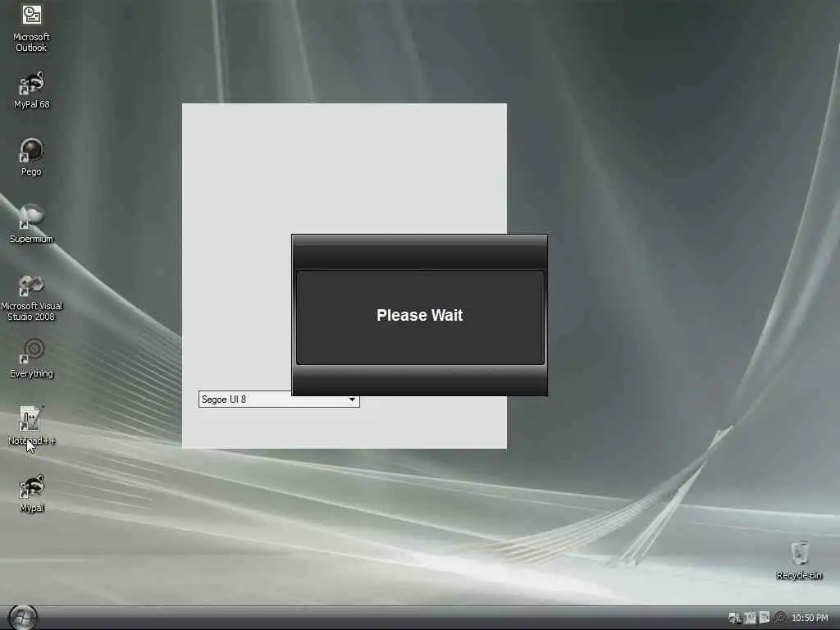Show the 10:50 PM clock
This screenshot has height=630, width=840.
(810, 618)
